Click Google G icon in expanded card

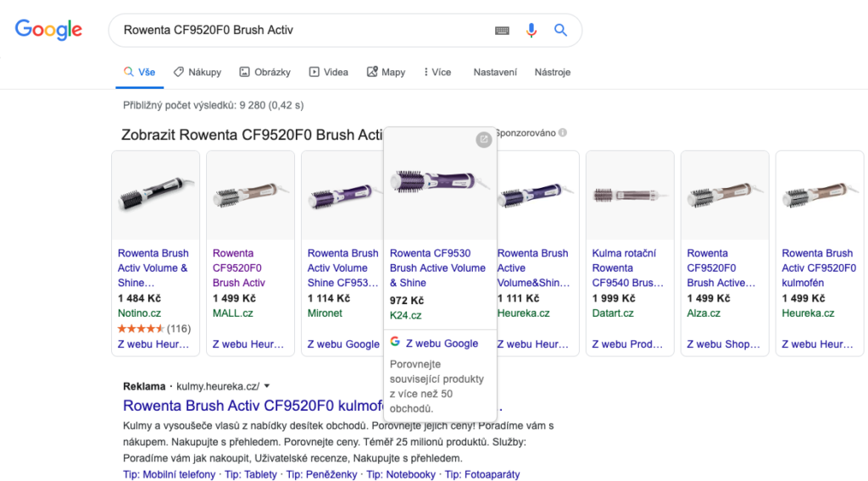pos(395,341)
